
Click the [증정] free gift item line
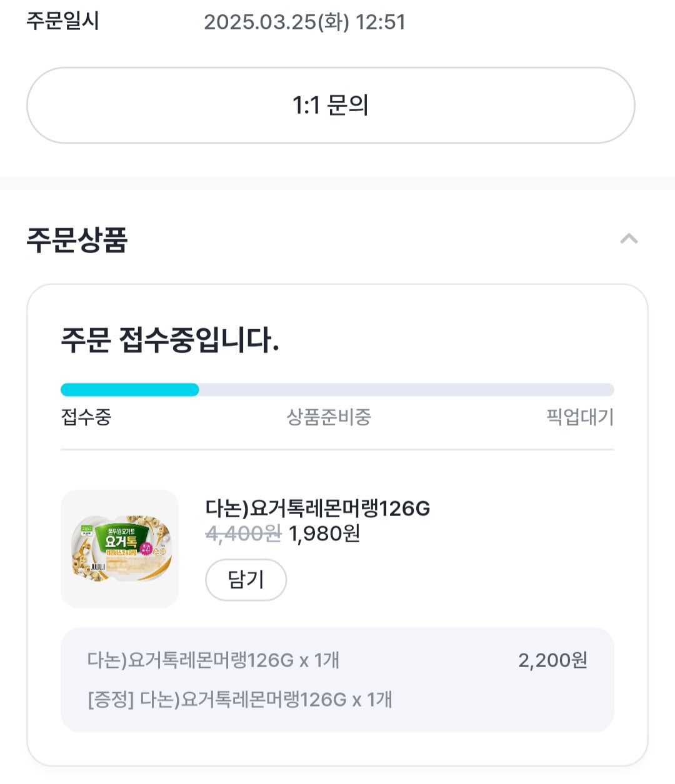click(x=240, y=700)
